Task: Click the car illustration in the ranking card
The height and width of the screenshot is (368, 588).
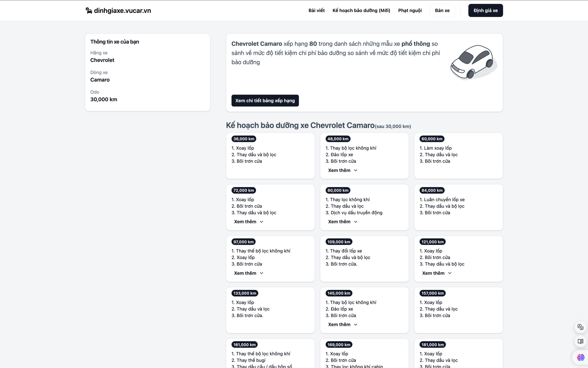Action: coord(474,62)
